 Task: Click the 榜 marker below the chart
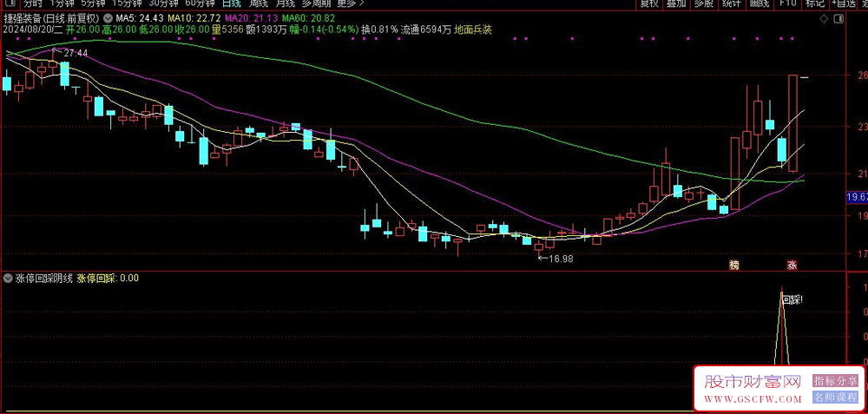[733, 265]
